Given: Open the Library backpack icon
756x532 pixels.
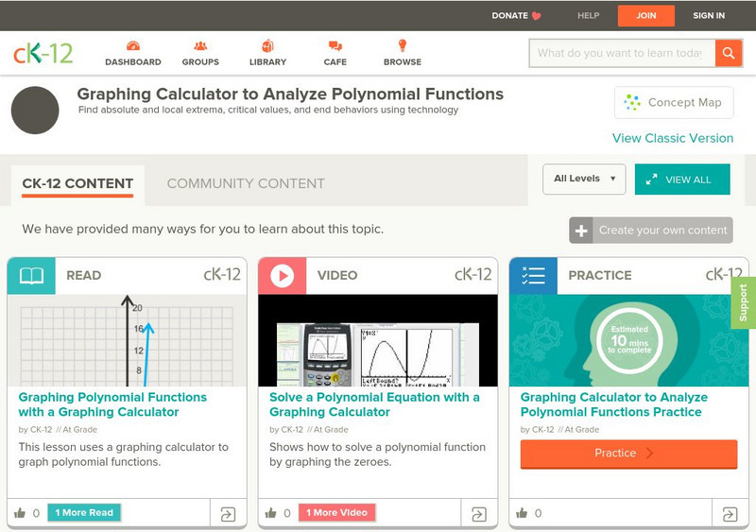Looking at the screenshot, I should click(x=267, y=45).
